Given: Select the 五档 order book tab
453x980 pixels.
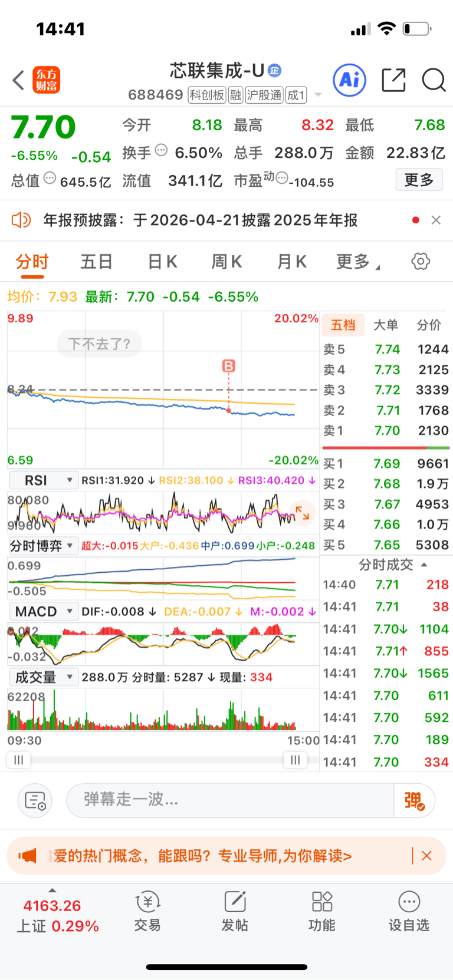Looking at the screenshot, I should [x=343, y=325].
